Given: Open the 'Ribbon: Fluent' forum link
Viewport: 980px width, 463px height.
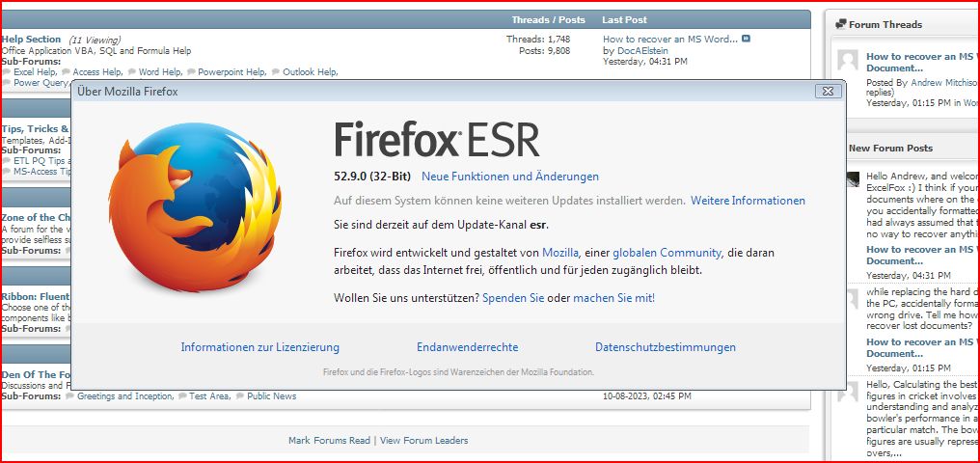Looking at the screenshot, I should pos(36,296).
